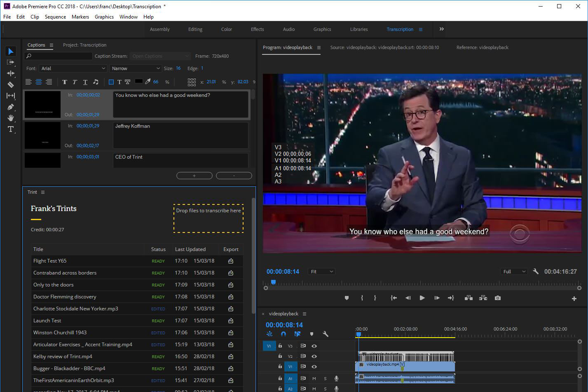Open Program monitor settings wrench
This screenshot has width=588, height=392.
click(536, 271)
